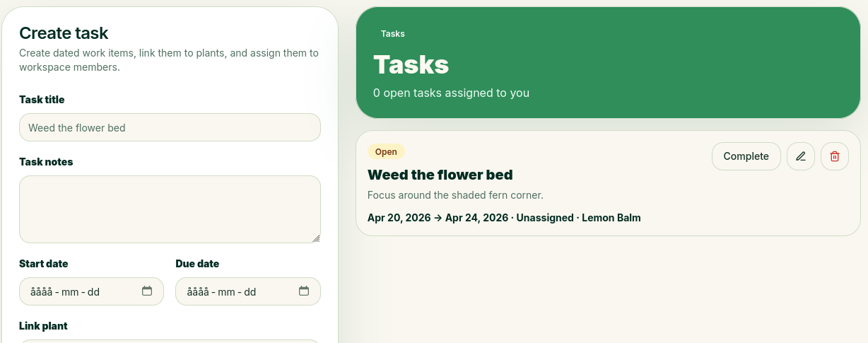This screenshot has width=868, height=343.
Task: Click the small Tasks breadcrumb label in banner
Action: (392, 34)
